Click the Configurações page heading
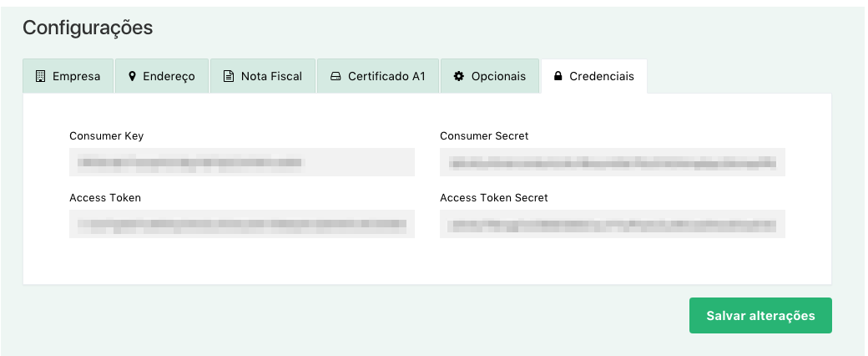Viewport: 868px width, 356px height. tap(88, 28)
